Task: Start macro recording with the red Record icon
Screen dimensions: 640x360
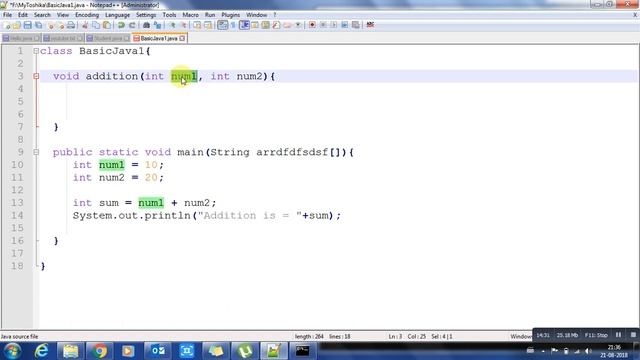Action: point(312,25)
